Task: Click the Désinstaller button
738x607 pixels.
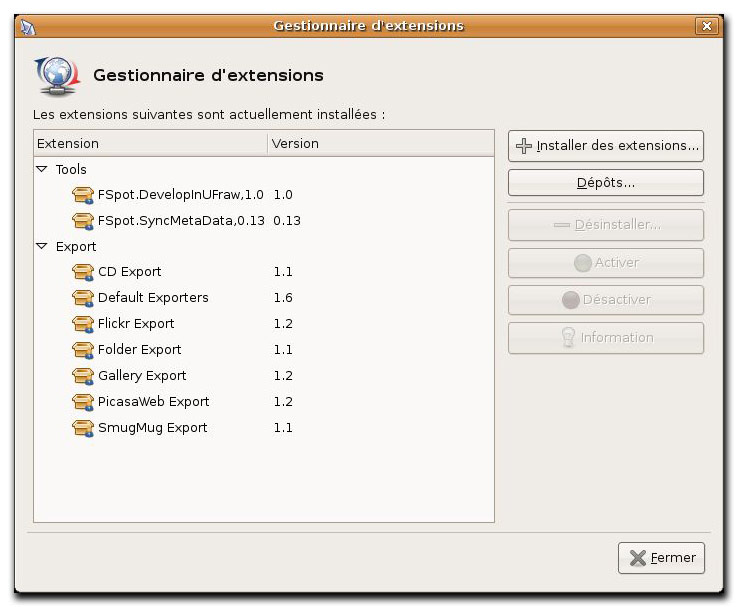Action: click(606, 225)
